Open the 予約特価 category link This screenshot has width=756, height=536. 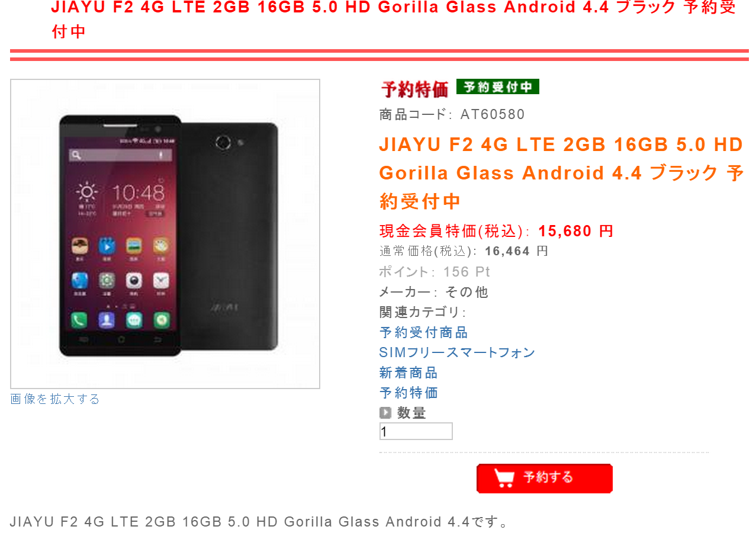click(408, 393)
